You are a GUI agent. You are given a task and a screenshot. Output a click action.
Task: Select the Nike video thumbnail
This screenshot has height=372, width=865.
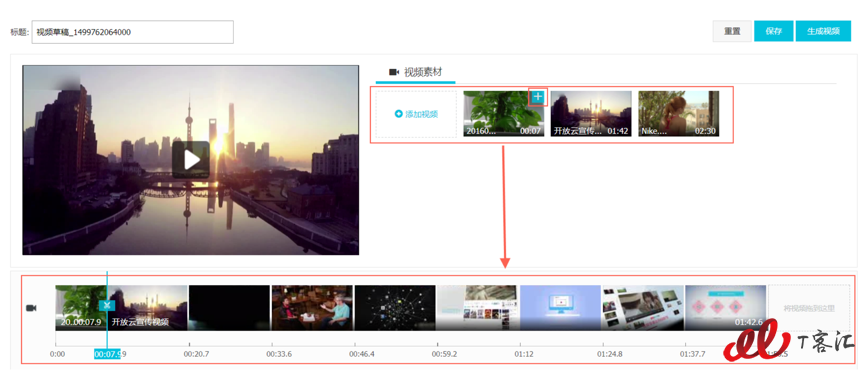(x=679, y=114)
